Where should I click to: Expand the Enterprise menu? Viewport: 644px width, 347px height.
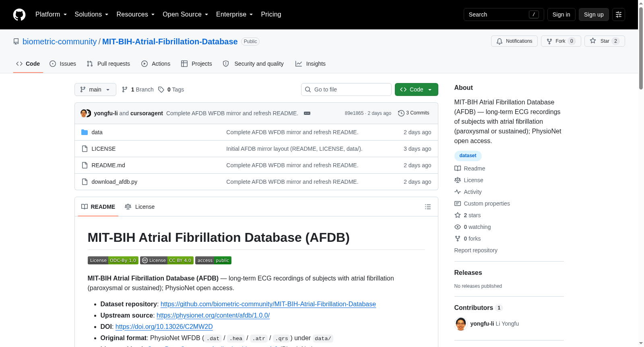[234, 15]
